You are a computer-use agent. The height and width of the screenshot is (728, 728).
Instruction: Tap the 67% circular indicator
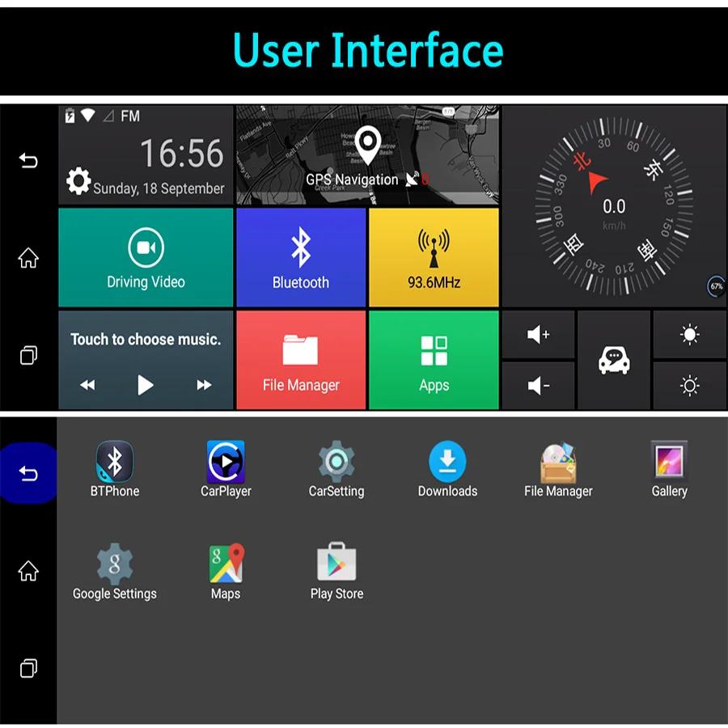pos(716,286)
